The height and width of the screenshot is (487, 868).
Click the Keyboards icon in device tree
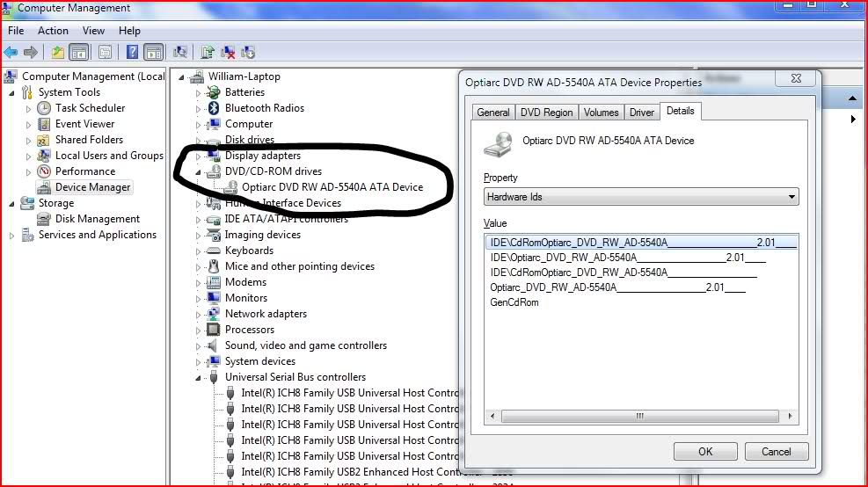coord(214,251)
